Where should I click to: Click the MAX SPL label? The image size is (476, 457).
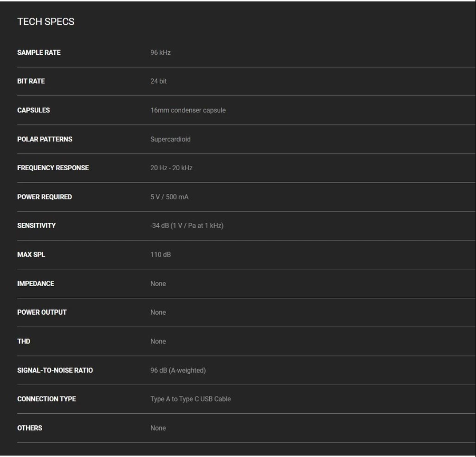coord(31,255)
